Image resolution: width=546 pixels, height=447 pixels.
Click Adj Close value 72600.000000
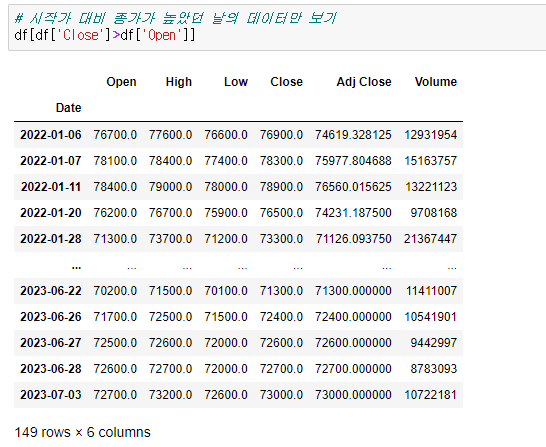[x=353, y=343]
